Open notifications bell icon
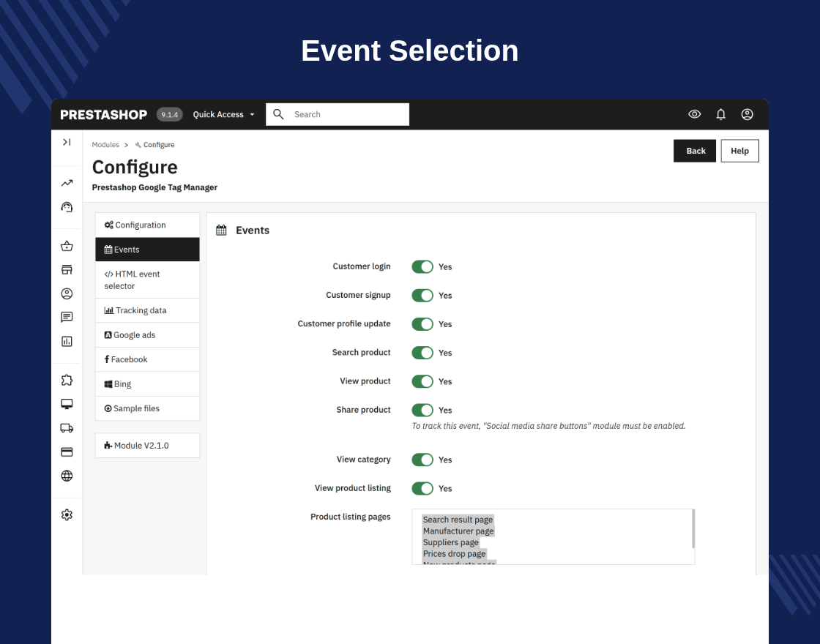Viewport: 820px width, 644px height. [x=720, y=114]
